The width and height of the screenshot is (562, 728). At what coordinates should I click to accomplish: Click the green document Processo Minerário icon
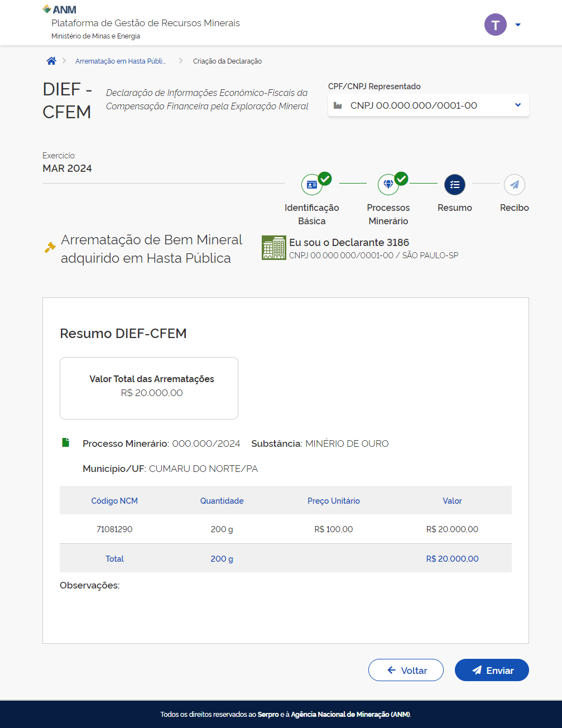66,443
